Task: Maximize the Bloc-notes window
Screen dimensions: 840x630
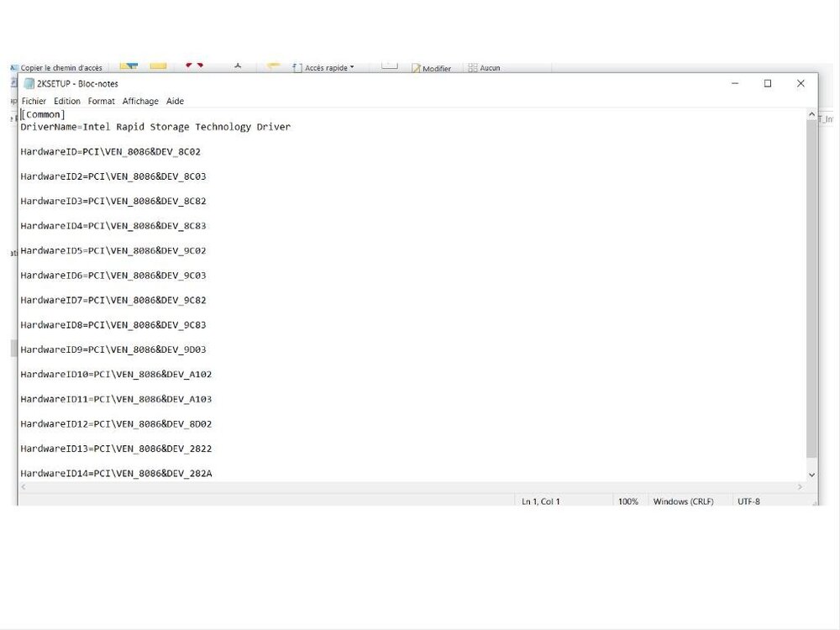Action: 768,84
